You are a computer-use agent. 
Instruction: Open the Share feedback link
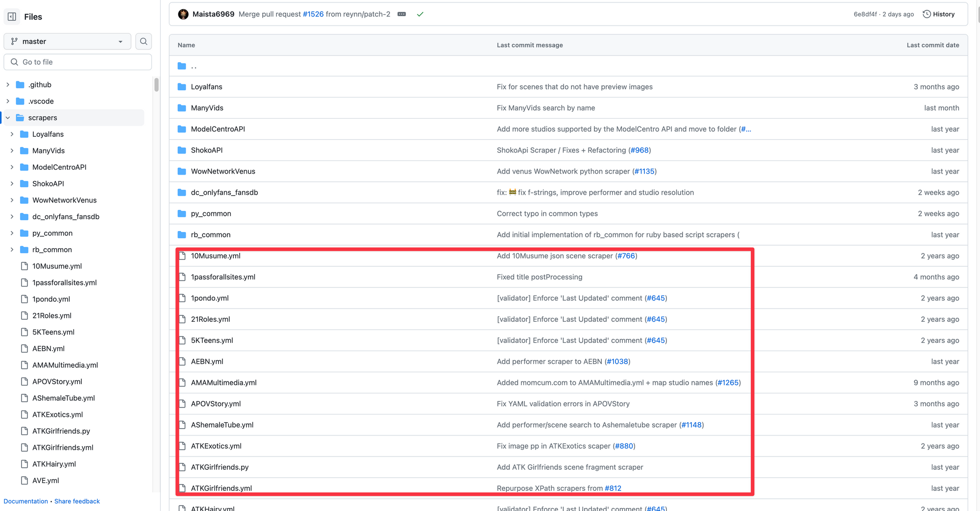pyautogui.click(x=77, y=501)
